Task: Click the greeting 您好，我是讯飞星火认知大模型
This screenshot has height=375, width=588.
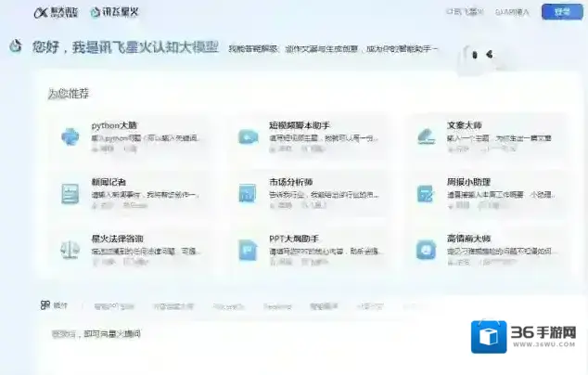Action: click(125, 47)
